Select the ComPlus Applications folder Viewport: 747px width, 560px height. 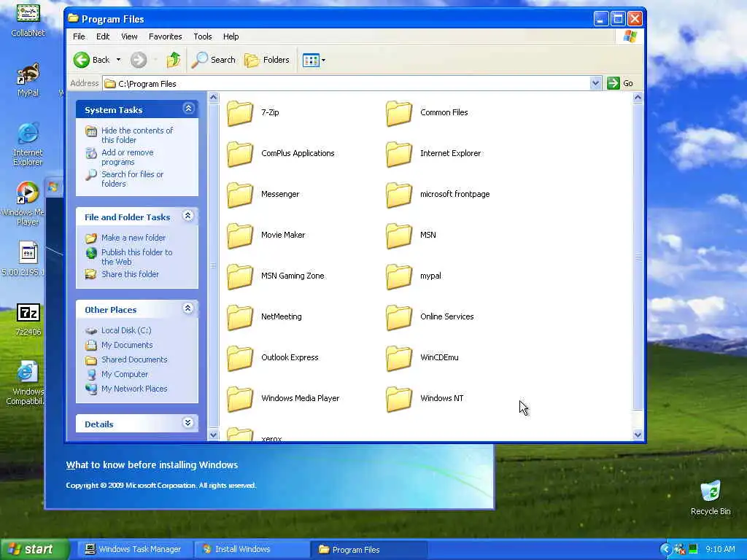(280, 153)
